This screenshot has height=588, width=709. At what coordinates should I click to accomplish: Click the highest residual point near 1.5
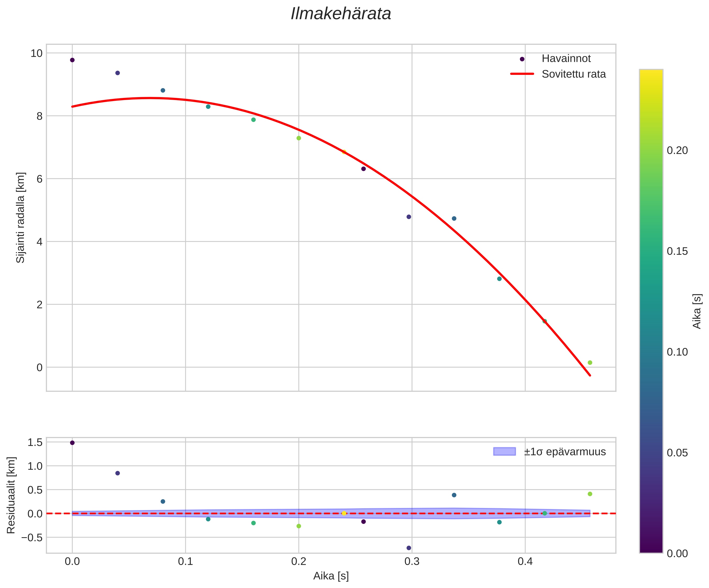72,443
